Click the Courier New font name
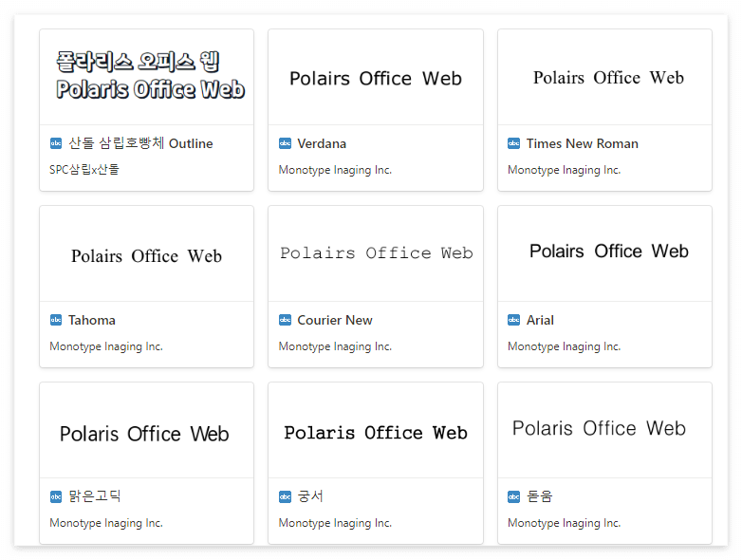Screen dimensions: 742x560 tap(335, 320)
